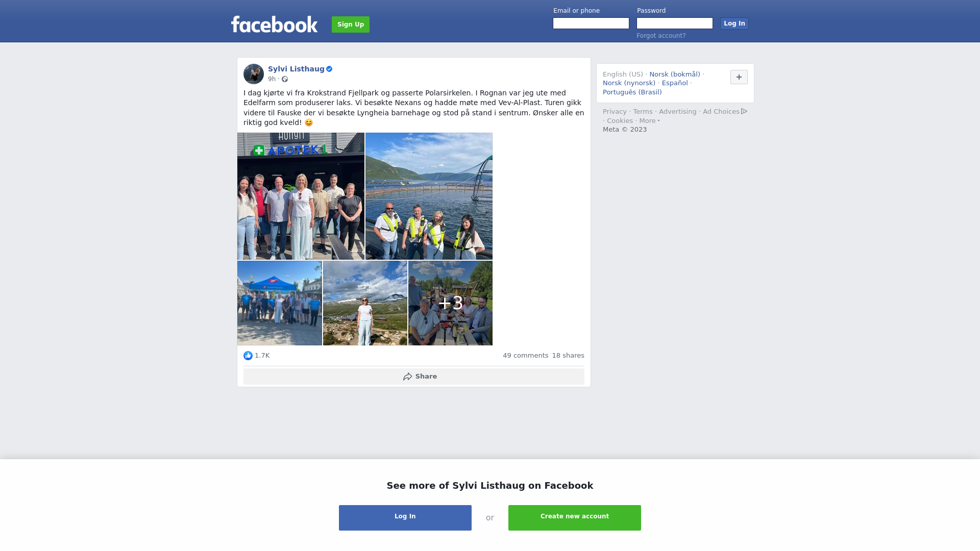Screen dimensions: 980x551
Task: Click the Facebook logo
Action: click(274, 24)
